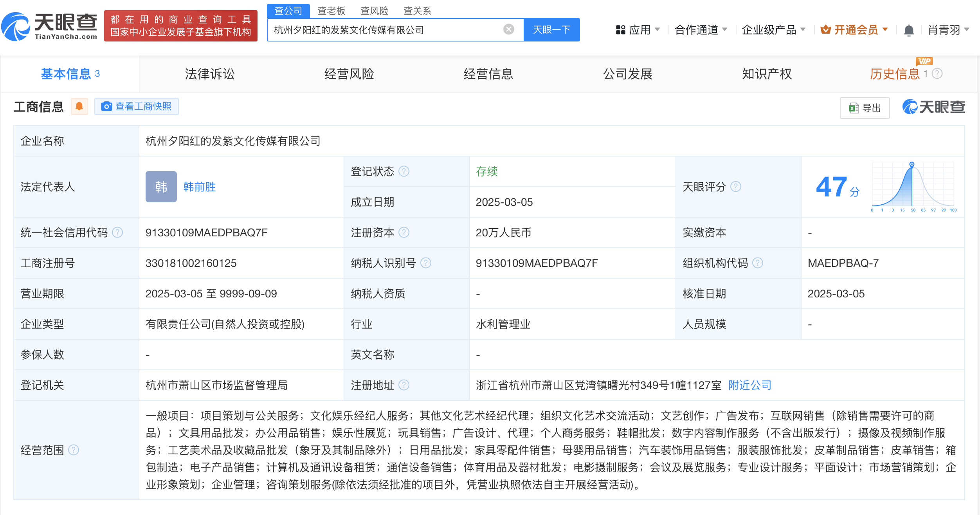Click the help icon beside 历史信息 tab

tap(937, 74)
